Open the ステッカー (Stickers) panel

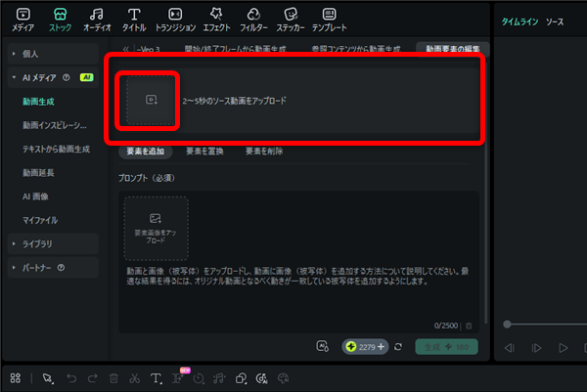(x=290, y=16)
